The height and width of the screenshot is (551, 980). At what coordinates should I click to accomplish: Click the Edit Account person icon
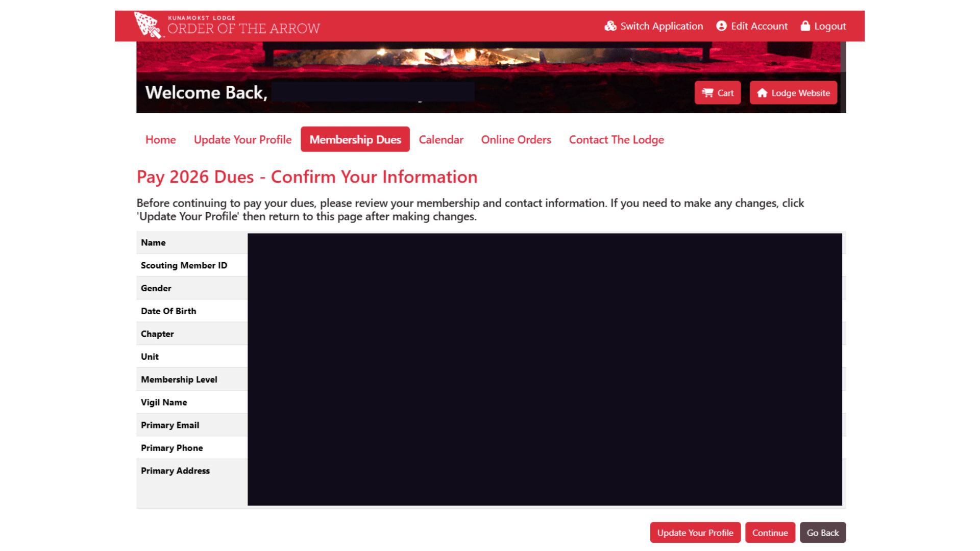721,26
